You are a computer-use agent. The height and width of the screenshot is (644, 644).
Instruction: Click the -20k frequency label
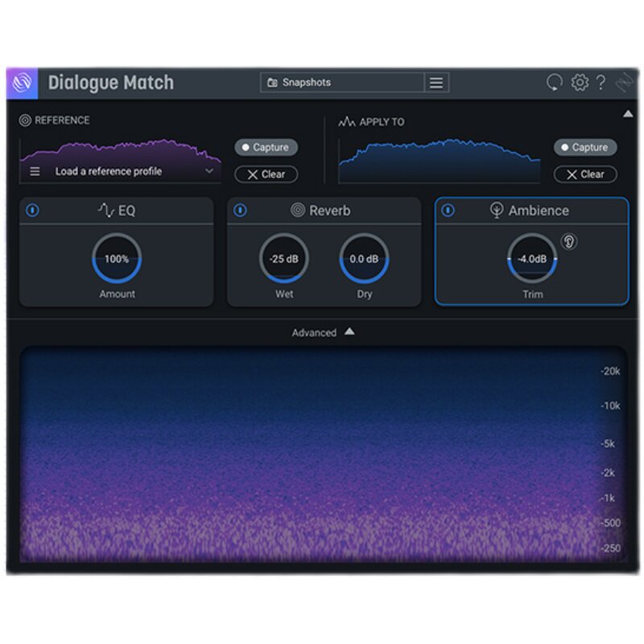point(610,371)
